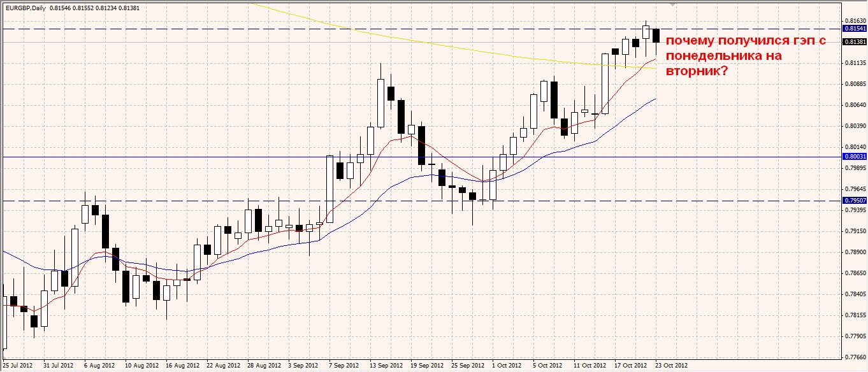Click the 31 Jul 2012 date label

pyautogui.click(x=59, y=366)
